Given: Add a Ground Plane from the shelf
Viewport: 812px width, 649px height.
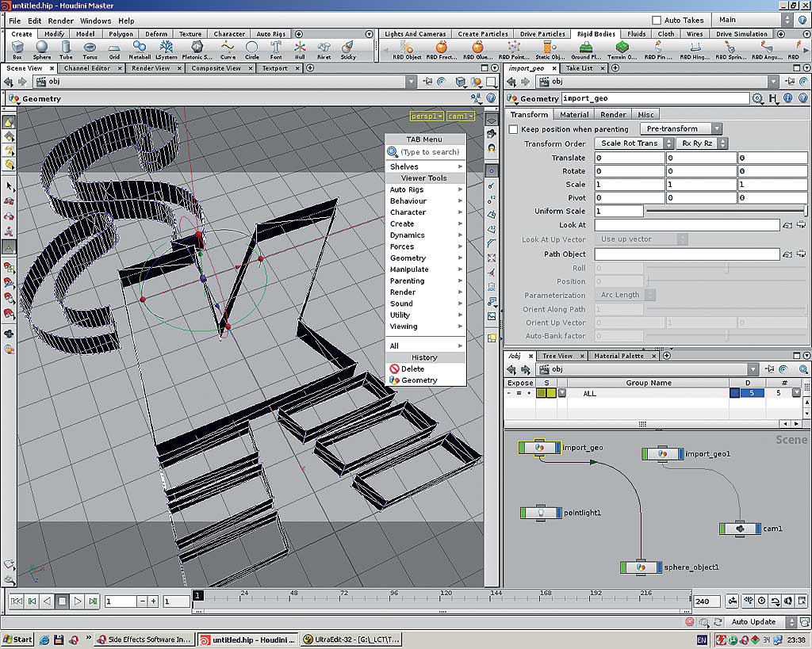Looking at the screenshot, I should tap(586, 50).
